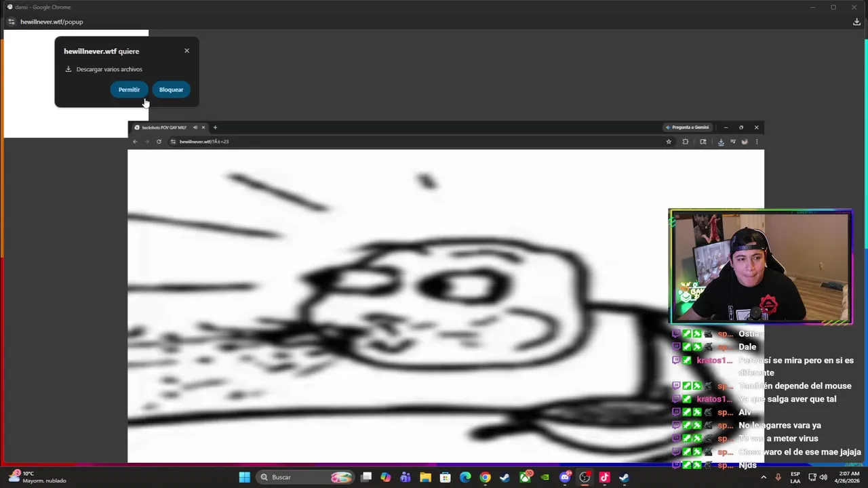Screen dimensions: 868x488
Task: Open site settings icon beside hewillnever.wtf URL
Action: [x=173, y=142]
